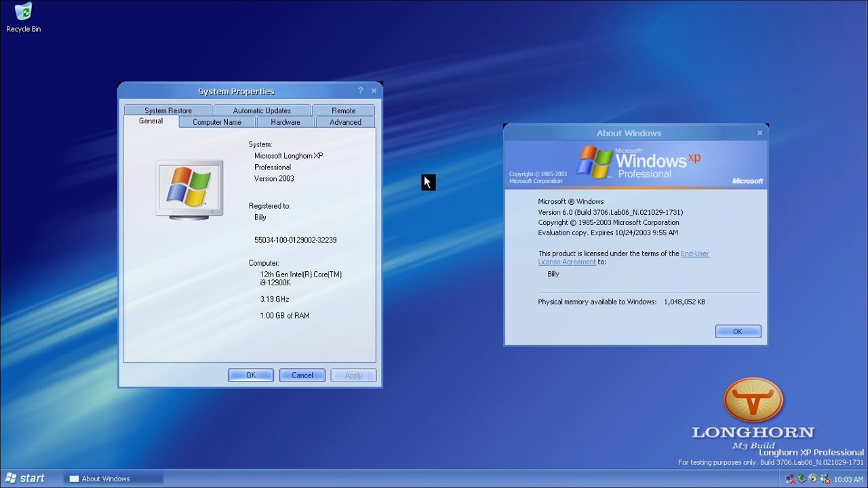Click the 'Microsoft Longhorn XP' system text

pyautogui.click(x=289, y=156)
